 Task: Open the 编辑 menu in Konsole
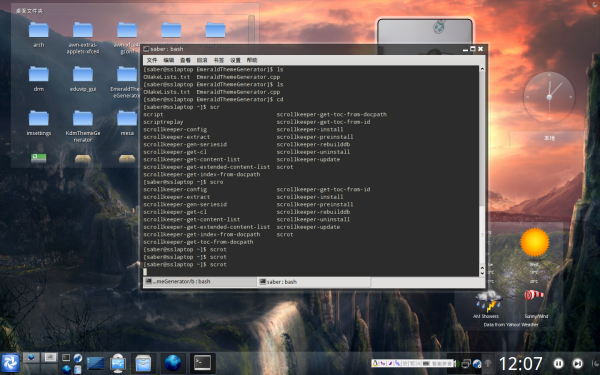coord(169,60)
